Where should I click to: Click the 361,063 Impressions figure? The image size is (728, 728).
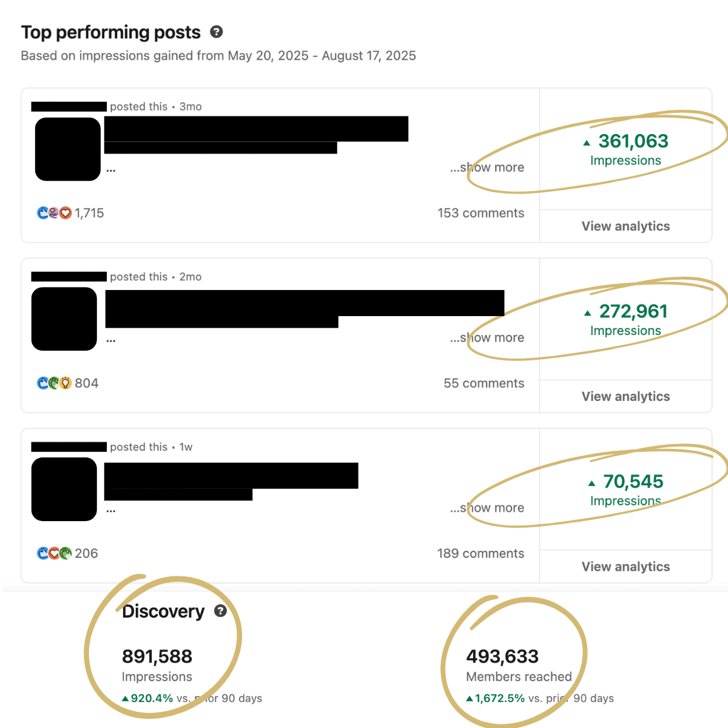[x=633, y=141]
